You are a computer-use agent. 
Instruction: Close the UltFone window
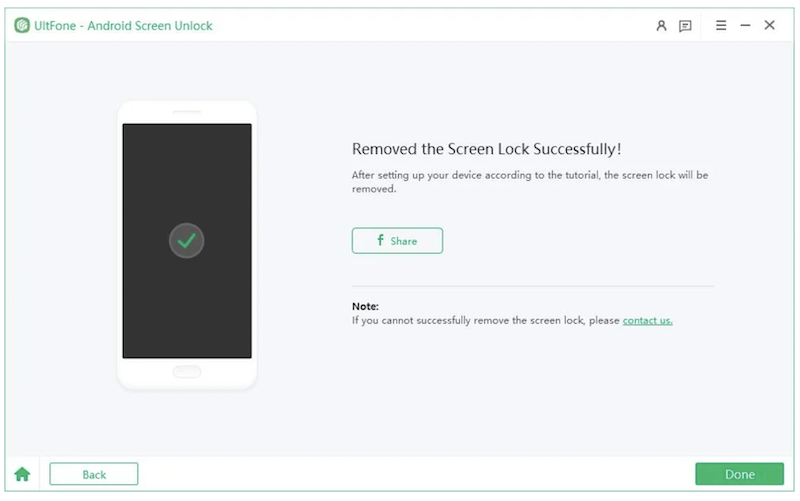pos(769,26)
